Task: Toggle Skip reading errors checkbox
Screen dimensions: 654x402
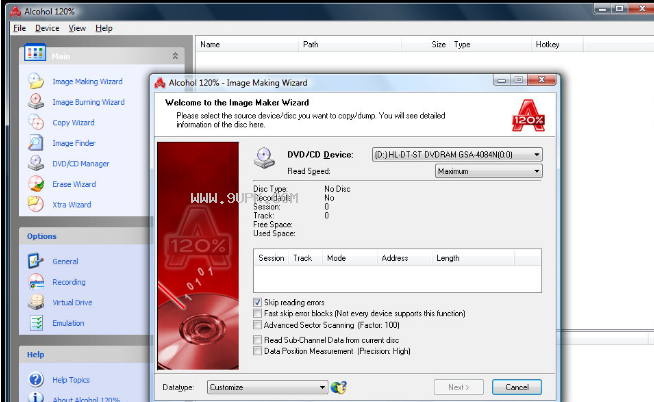Action: tap(257, 302)
